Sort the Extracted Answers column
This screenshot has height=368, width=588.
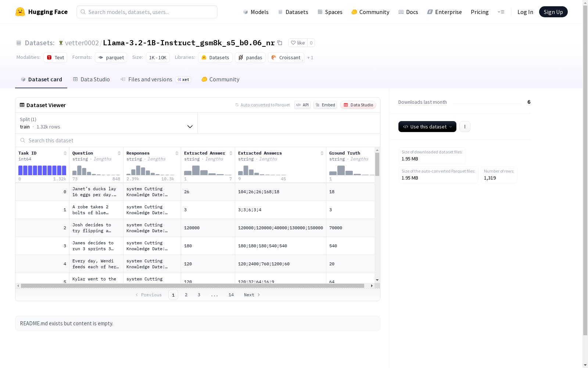[x=322, y=153]
